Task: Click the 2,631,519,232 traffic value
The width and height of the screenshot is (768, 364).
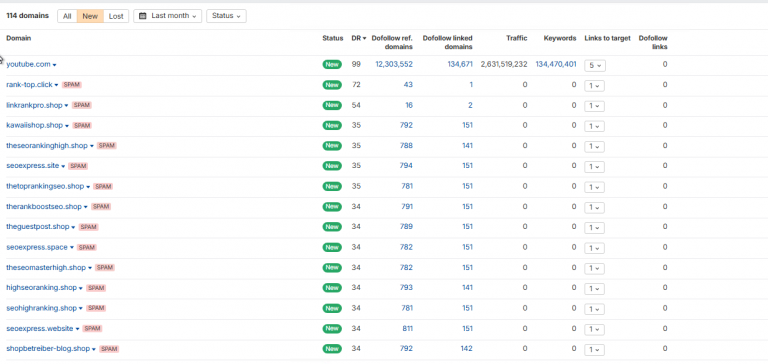Action: click(504, 64)
